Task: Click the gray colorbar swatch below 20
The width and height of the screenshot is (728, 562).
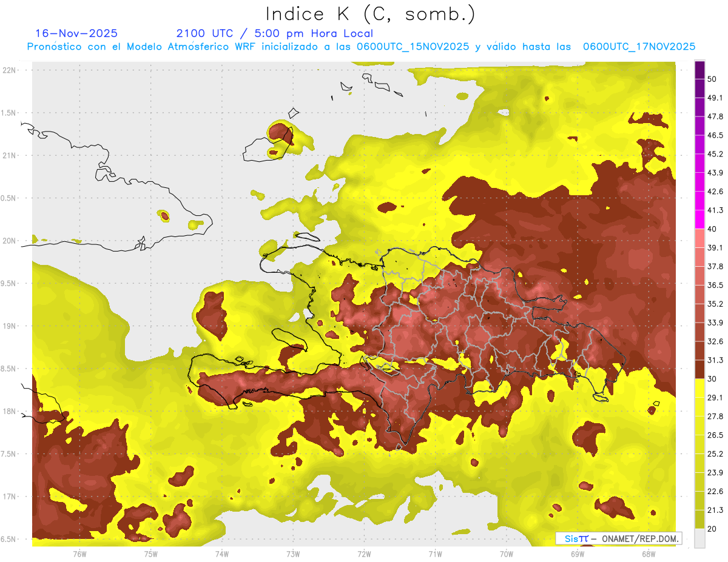Action: point(699,538)
